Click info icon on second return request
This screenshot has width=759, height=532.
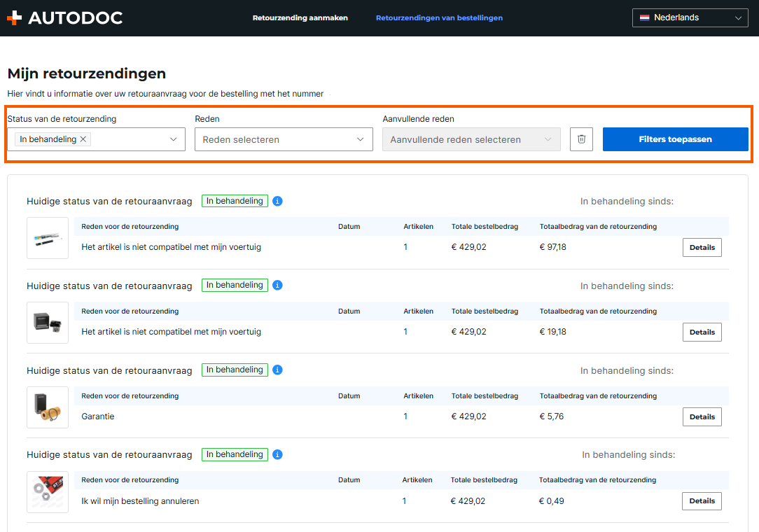click(277, 286)
